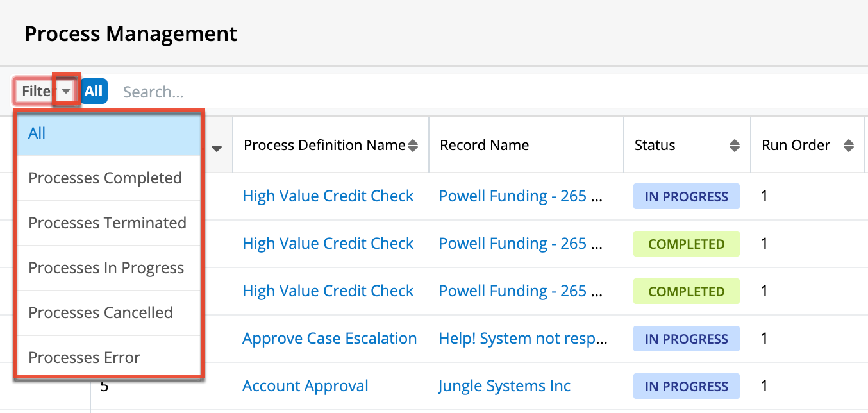Click the green COMPLETED status badge

coord(686,244)
